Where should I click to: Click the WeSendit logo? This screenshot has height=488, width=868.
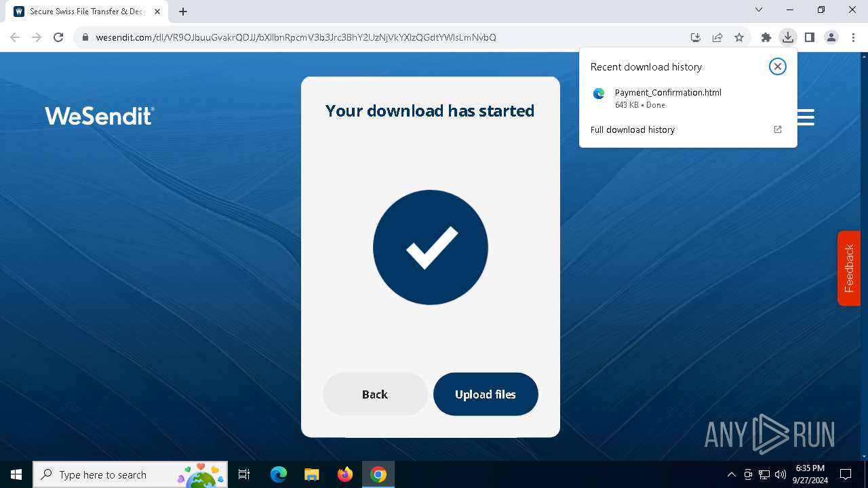click(x=100, y=116)
